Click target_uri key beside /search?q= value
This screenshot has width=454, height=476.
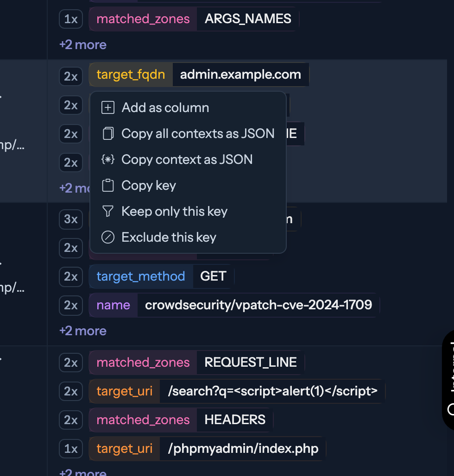coord(125,391)
